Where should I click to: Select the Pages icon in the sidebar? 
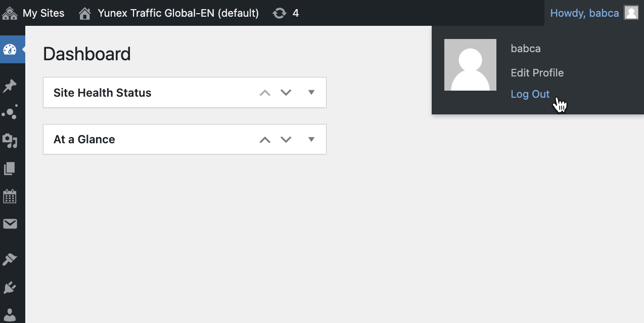tap(10, 169)
